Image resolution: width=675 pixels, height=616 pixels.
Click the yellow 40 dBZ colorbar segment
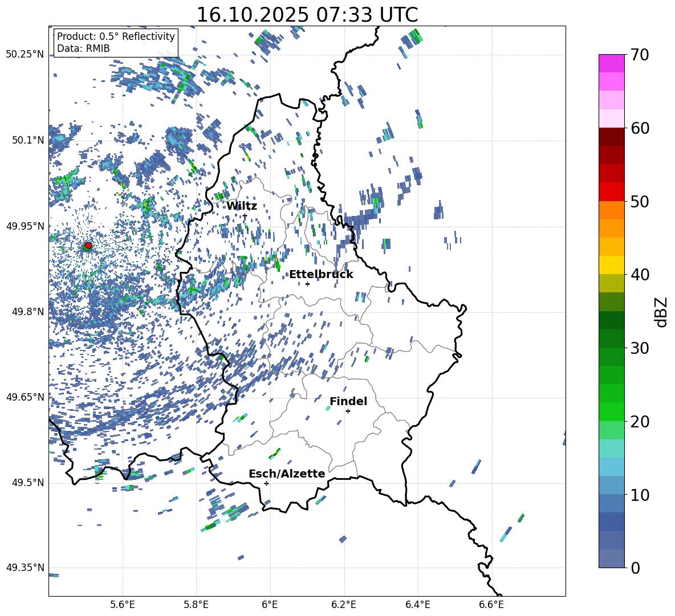[611, 265]
